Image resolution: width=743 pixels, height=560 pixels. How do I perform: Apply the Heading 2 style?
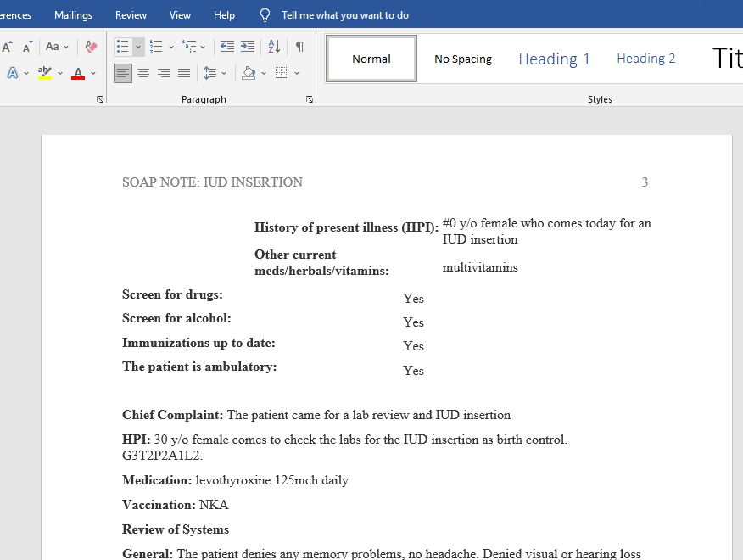(x=645, y=59)
